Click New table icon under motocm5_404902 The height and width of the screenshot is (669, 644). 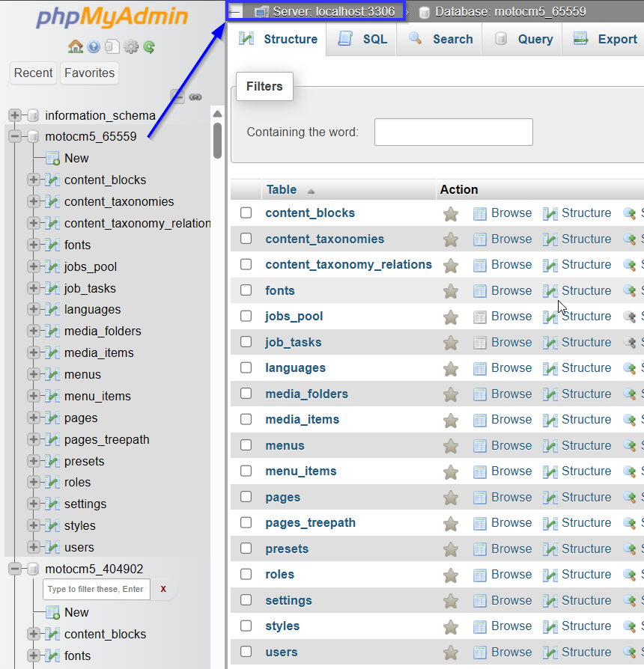tap(52, 613)
